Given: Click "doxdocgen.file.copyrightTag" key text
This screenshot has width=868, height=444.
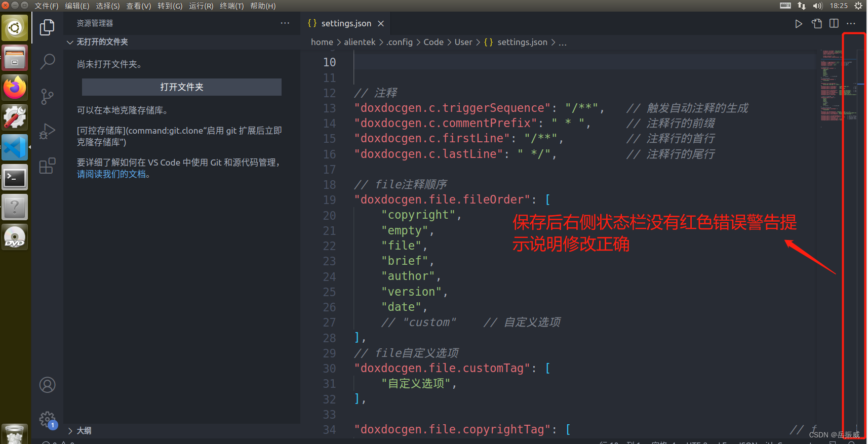Looking at the screenshot, I should 452,429.
